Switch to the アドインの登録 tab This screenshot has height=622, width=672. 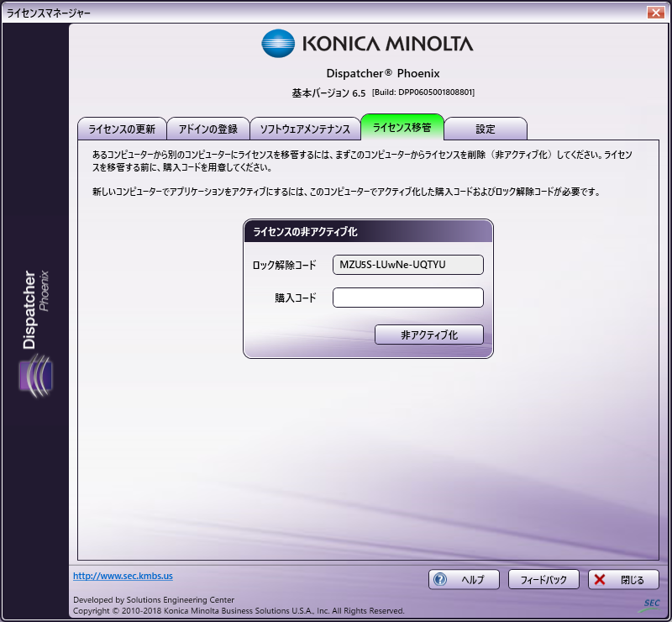(x=208, y=129)
